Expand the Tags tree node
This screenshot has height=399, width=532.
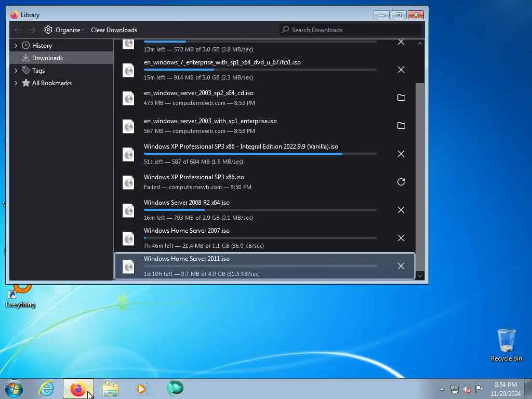pyautogui.click(x=16, y=70)
